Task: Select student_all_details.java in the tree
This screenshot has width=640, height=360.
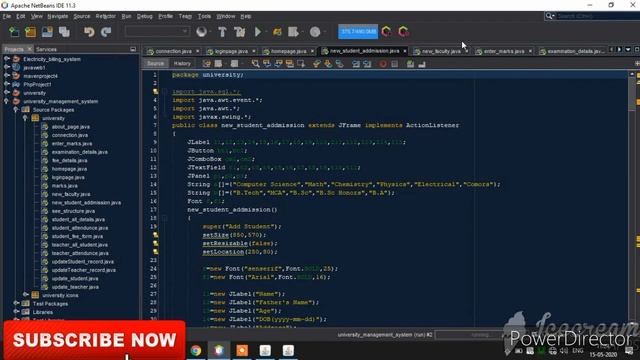Action: [78, 220]
